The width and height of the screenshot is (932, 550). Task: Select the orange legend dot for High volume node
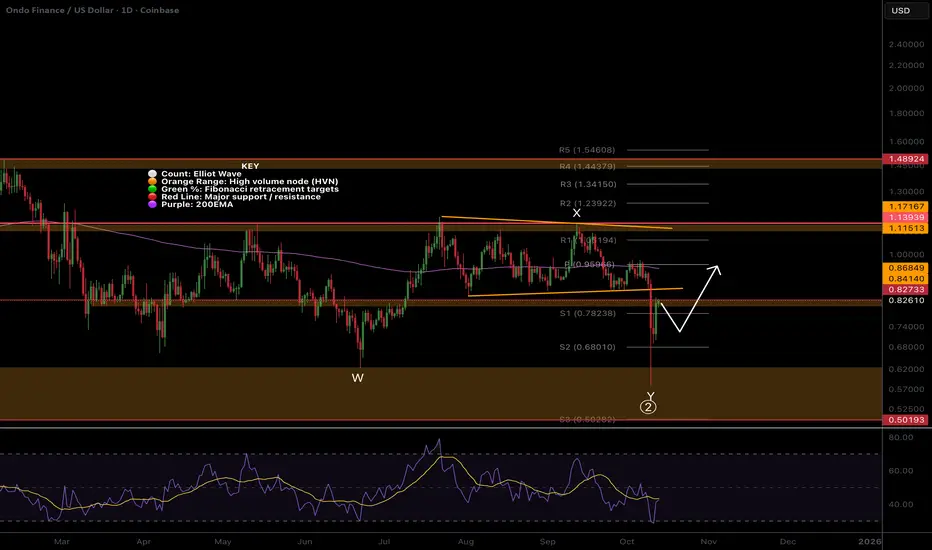pos(152,181)
